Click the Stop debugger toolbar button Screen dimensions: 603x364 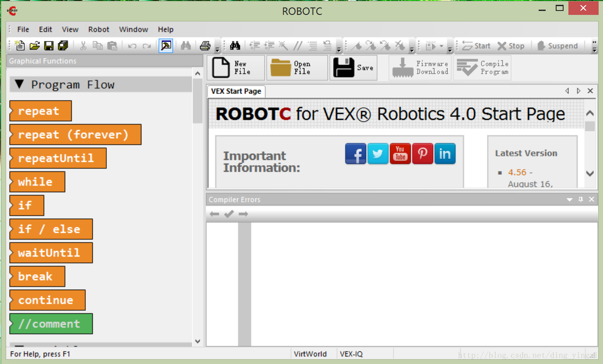click(x=511, y=46)
